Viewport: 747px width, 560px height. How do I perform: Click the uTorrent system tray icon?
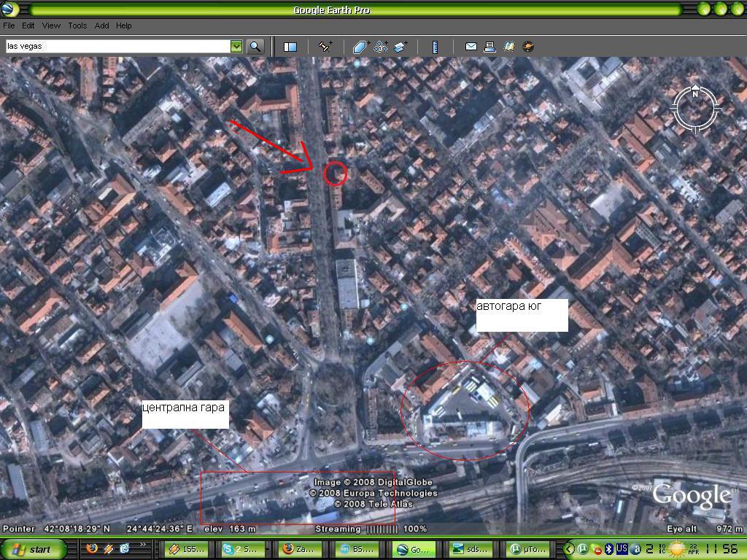[583, 549]
